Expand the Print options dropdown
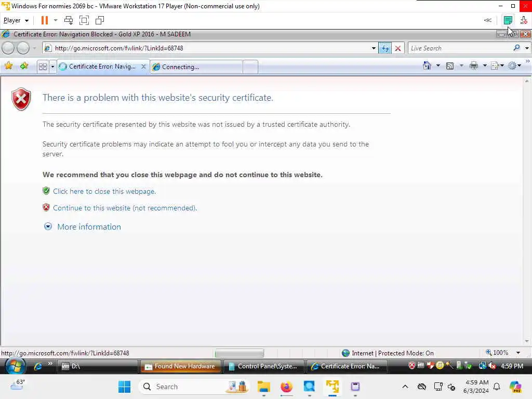Screen dimensions: 532x399 [x=485, y=65]
